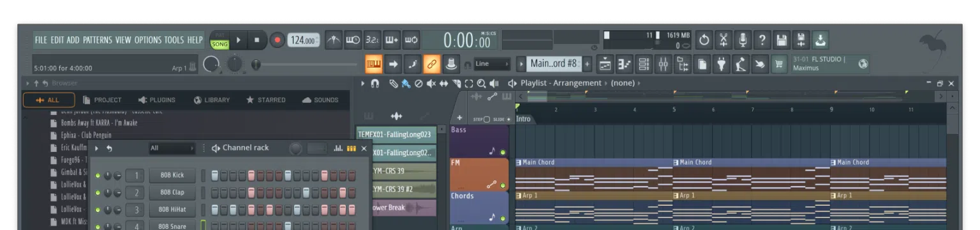Select the paint brush tool in Playlist
The height and width of the screenshot is (230, 980).
(x=405, y=83)
